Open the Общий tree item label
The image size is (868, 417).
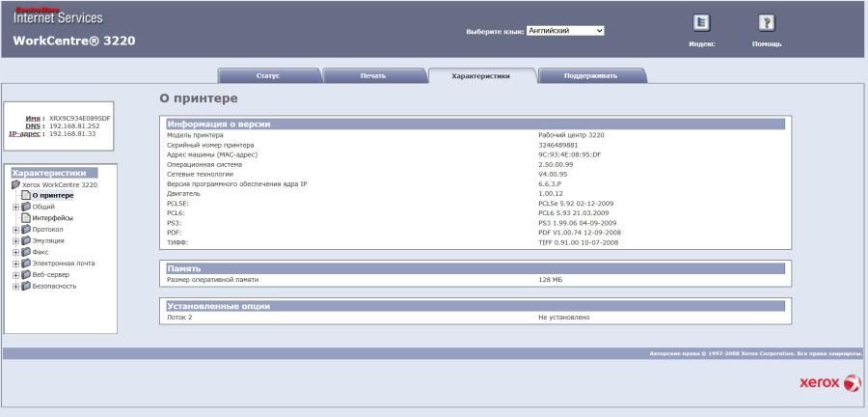[43, 207]
